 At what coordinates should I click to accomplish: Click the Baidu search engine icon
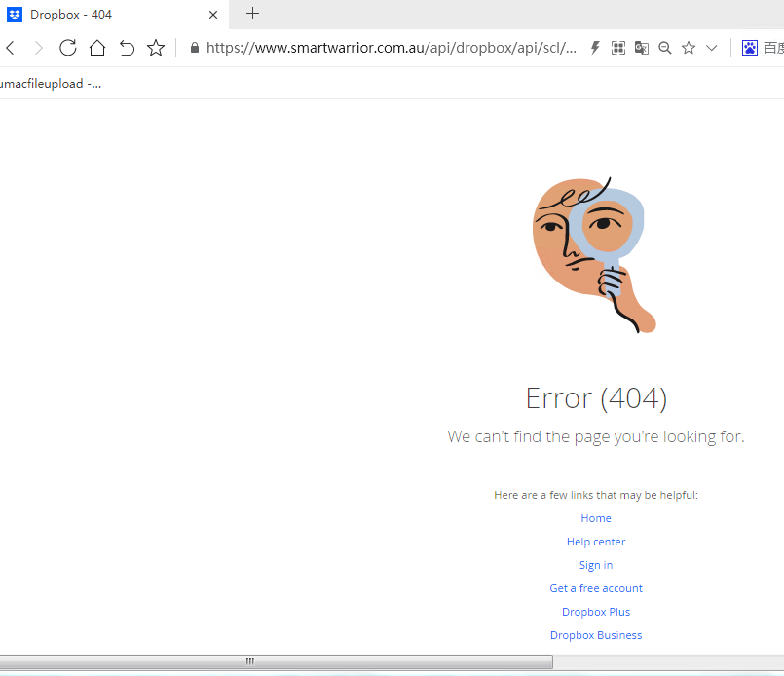click(x=750, y=48)
